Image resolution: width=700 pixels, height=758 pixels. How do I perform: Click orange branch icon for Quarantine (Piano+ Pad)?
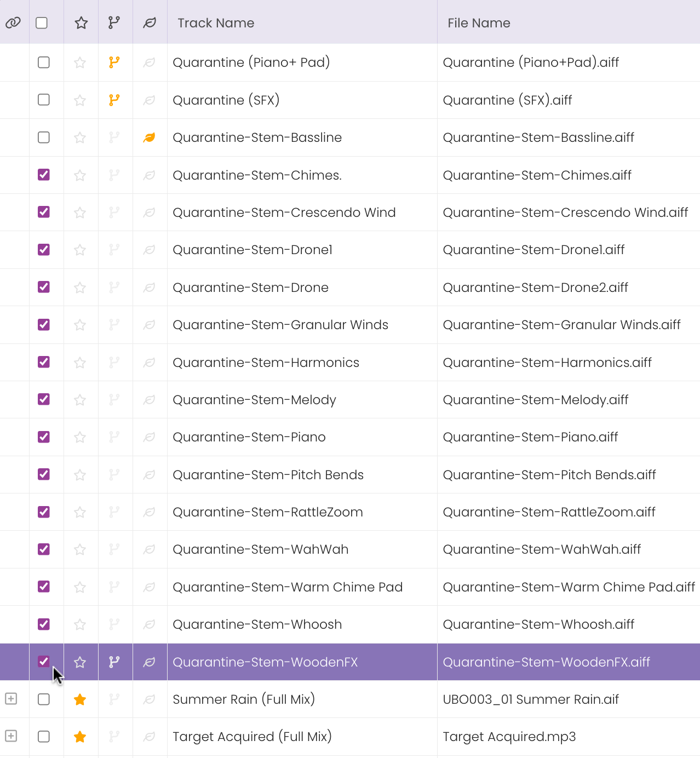[114, 62]
